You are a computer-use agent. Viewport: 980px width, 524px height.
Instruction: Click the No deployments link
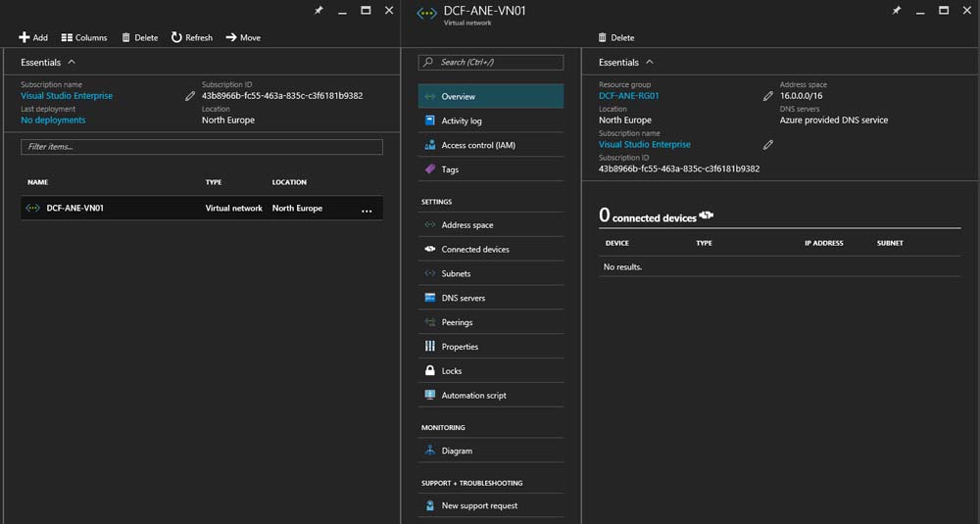53,120
